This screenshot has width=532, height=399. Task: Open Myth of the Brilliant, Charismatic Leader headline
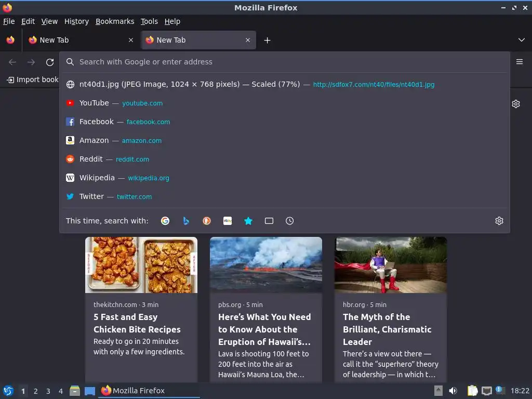(387, 329)
